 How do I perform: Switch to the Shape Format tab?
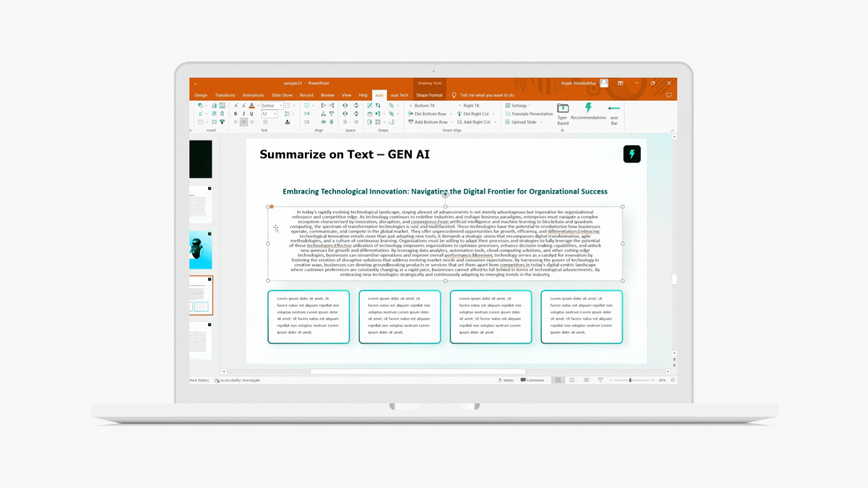click(x=429, y=95)
